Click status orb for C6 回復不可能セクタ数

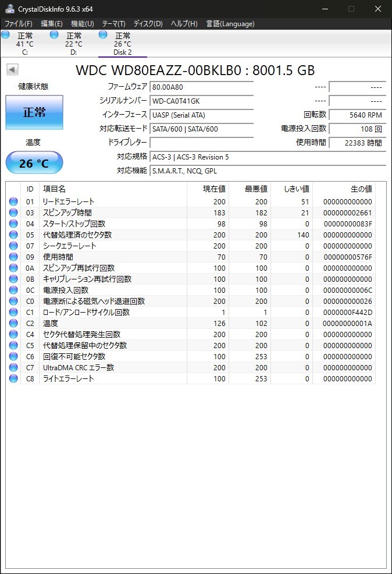point(13,356)
